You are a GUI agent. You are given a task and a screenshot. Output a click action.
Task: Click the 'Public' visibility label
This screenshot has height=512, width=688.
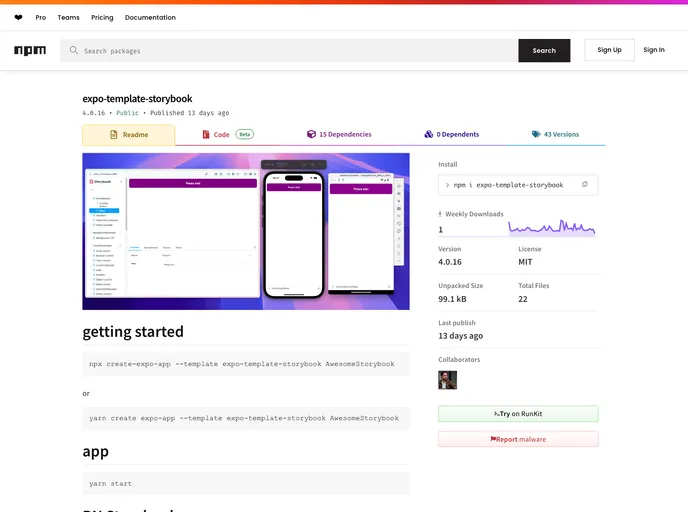(x=127, y=113)
